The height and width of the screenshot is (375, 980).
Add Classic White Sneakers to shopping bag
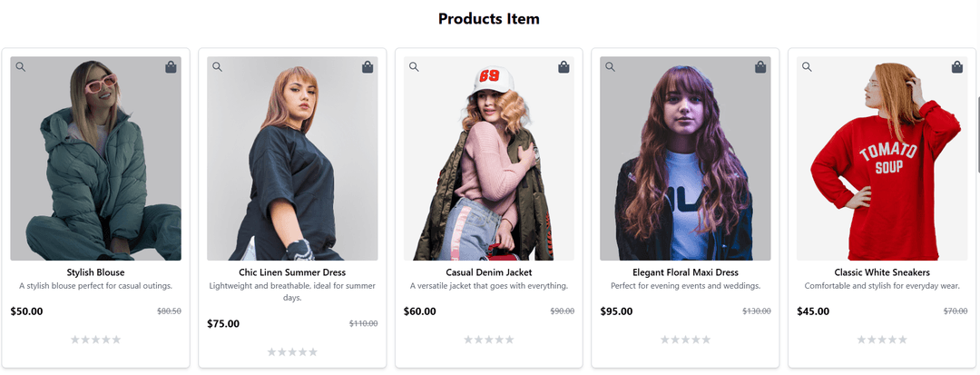[x=956, y=67]
